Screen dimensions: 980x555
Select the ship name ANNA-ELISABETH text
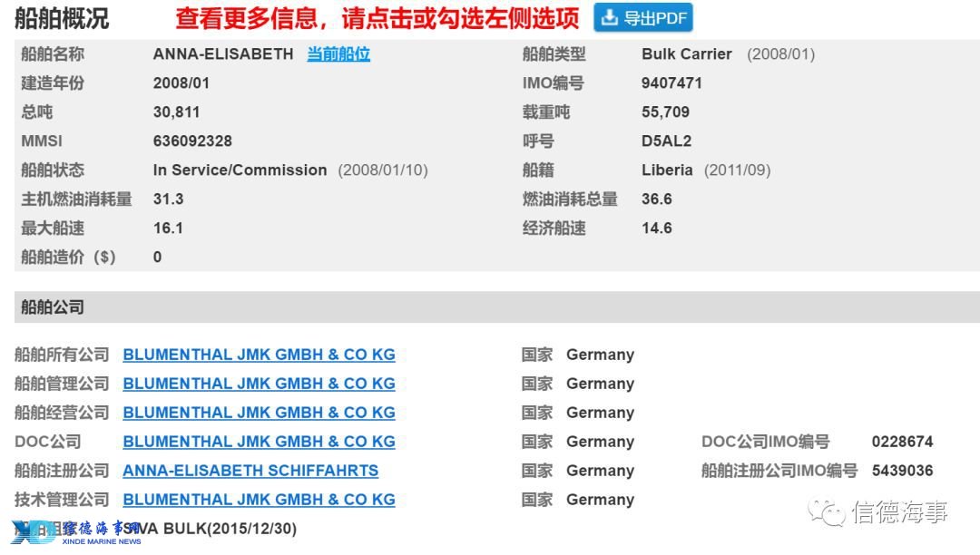[x=223, y=54]
